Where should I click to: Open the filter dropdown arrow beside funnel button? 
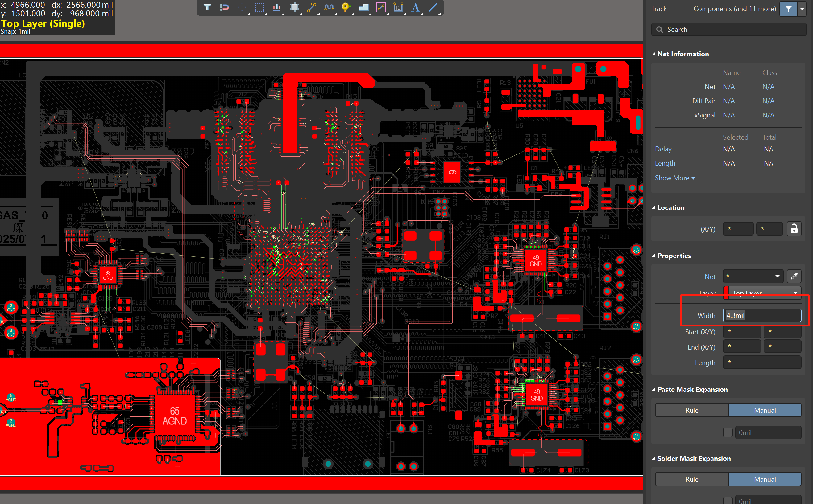click(802, 9)
